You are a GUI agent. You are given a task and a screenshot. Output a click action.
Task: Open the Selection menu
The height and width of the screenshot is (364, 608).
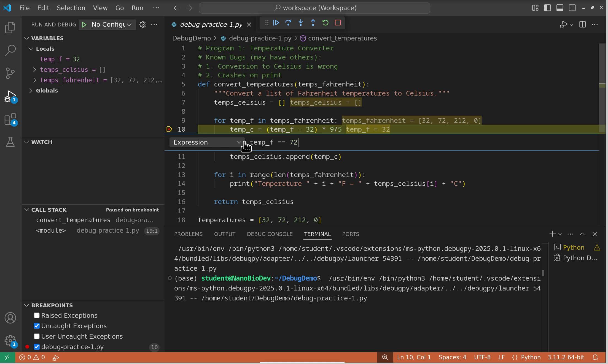(71, 8)
